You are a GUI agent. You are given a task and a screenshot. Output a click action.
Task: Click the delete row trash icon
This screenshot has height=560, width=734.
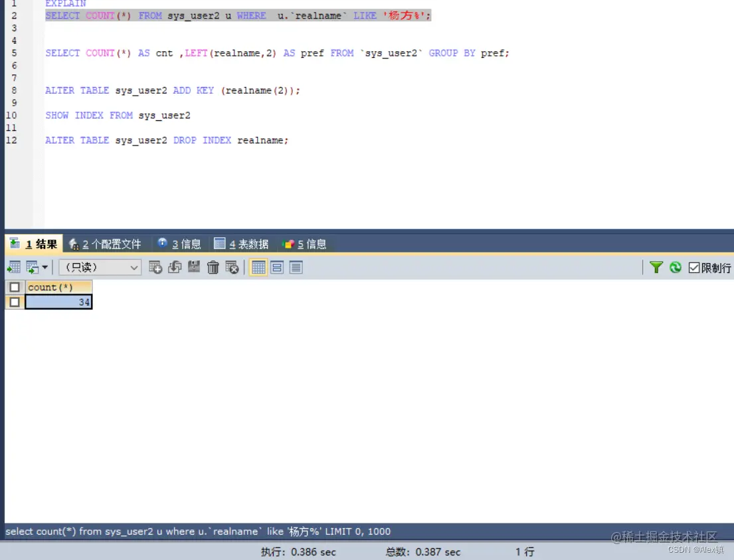point(213,267)
